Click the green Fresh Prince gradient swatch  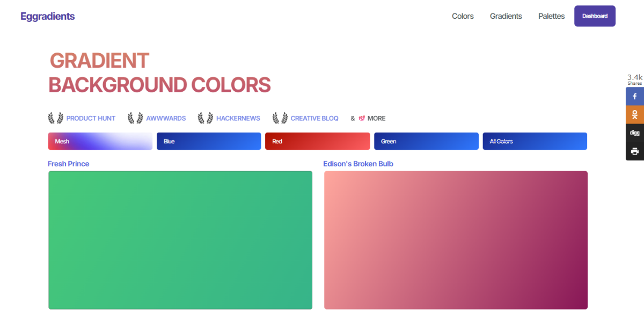click(x=180, y=240)
